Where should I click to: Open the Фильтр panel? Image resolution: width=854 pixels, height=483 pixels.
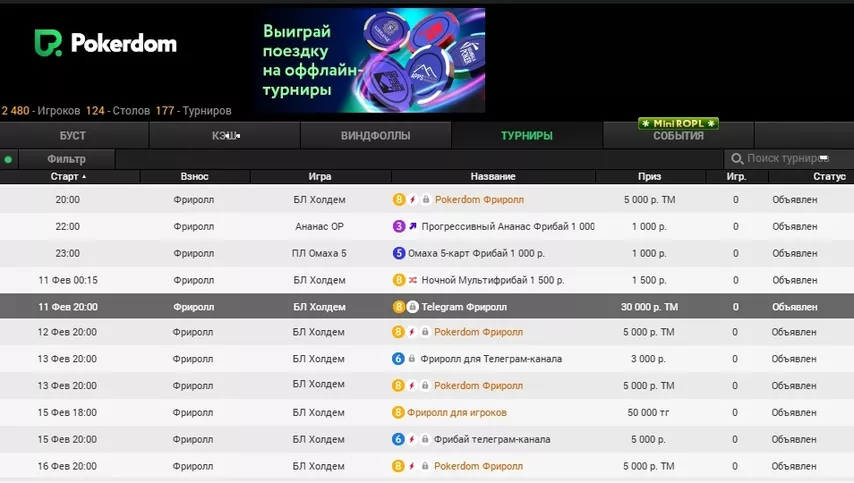(x=66, y=159)
